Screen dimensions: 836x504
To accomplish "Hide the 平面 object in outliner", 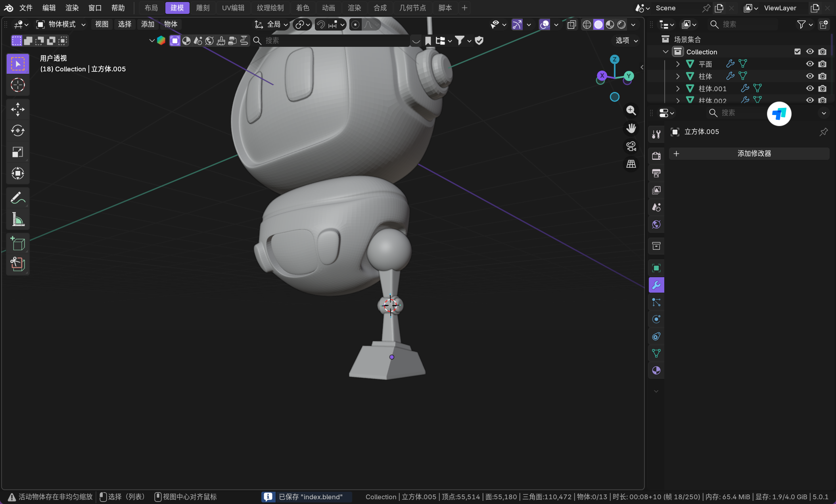I will (810, 64).
